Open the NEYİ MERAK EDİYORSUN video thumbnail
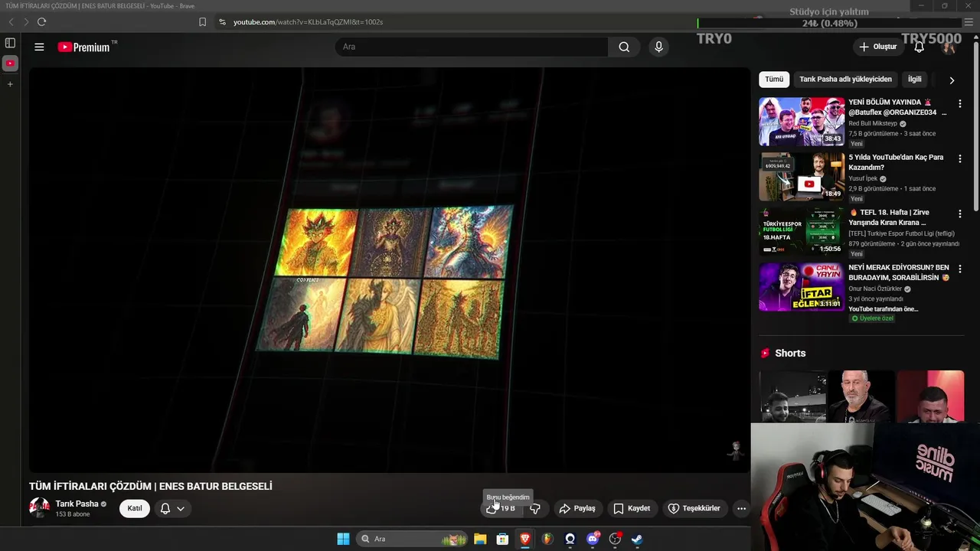This screenshot has width=980, height=551. pyautogui.click(x=802, y=286)
